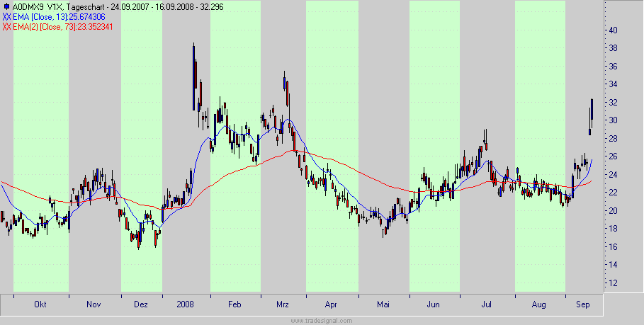
Task: Click the 32 value on price axis
Action: pos(613,103)
